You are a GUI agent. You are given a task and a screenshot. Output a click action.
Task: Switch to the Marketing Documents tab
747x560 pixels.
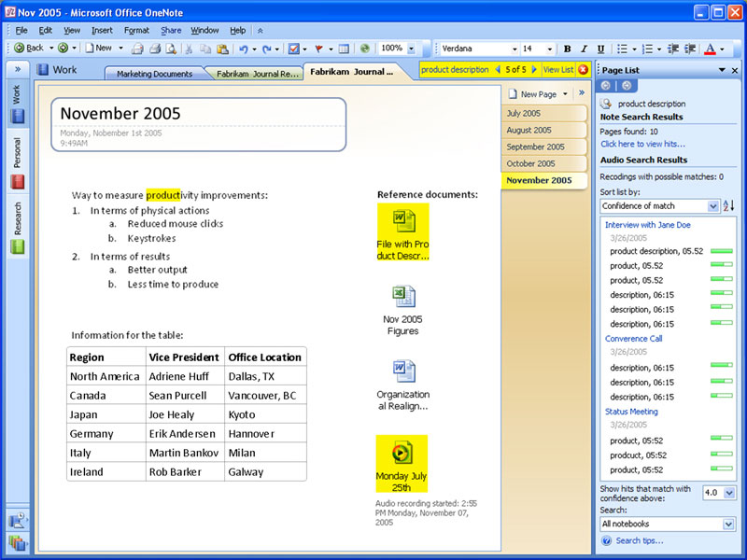[157, 74]
